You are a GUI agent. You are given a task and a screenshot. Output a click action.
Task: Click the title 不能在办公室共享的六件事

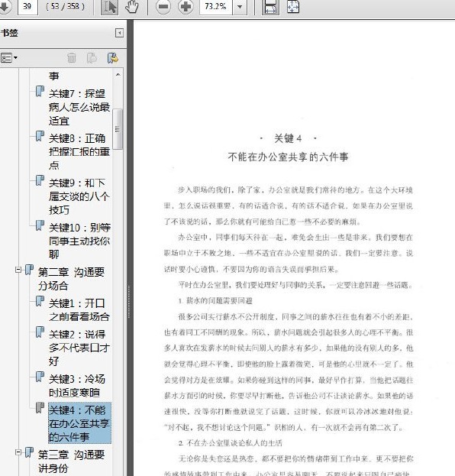click(x=288, y=157)
